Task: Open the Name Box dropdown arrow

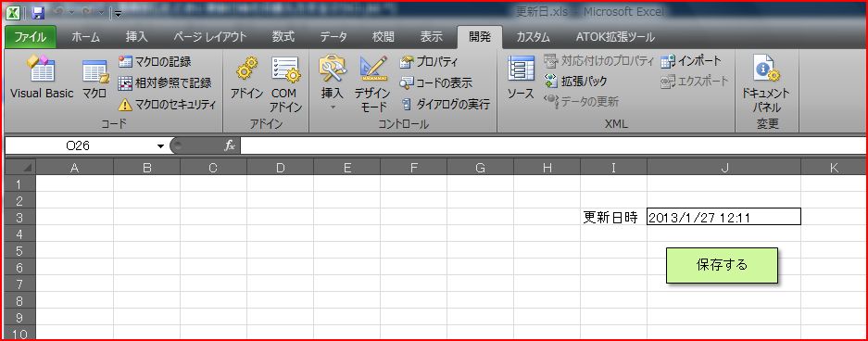Action: tap(160, 146)
